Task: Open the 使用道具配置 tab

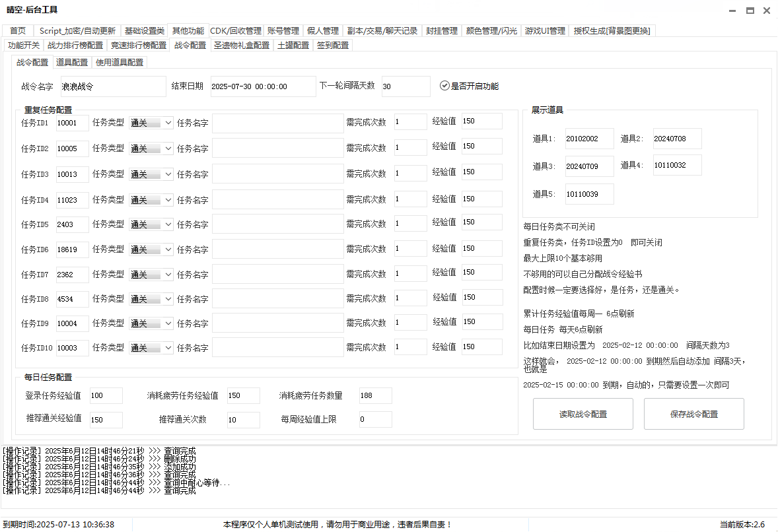Action: [120, 63]
